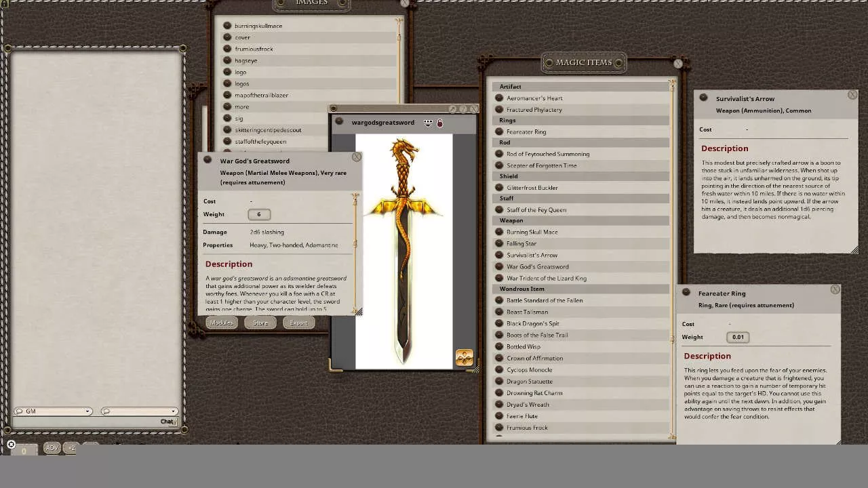Open the empty language dropdown beside GM
Image resolution: width=868 pixels, height=488 pixels.
click(139, 411)
